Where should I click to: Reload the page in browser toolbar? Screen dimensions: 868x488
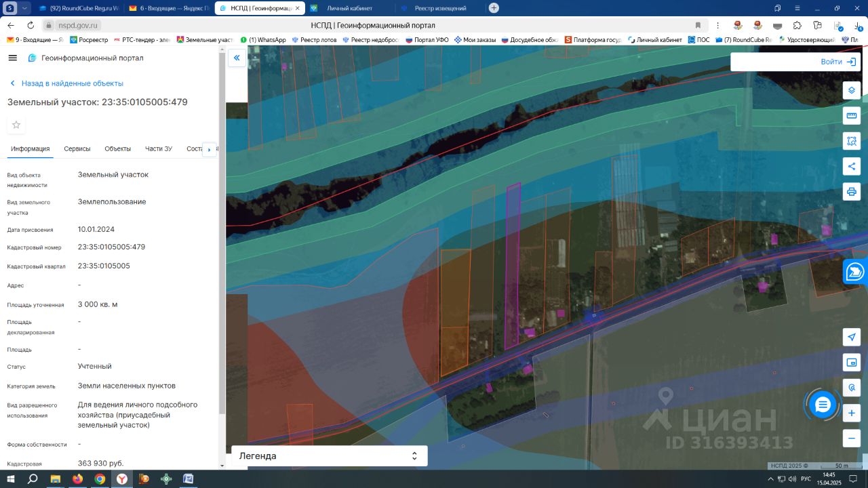(x=31, y=25)
